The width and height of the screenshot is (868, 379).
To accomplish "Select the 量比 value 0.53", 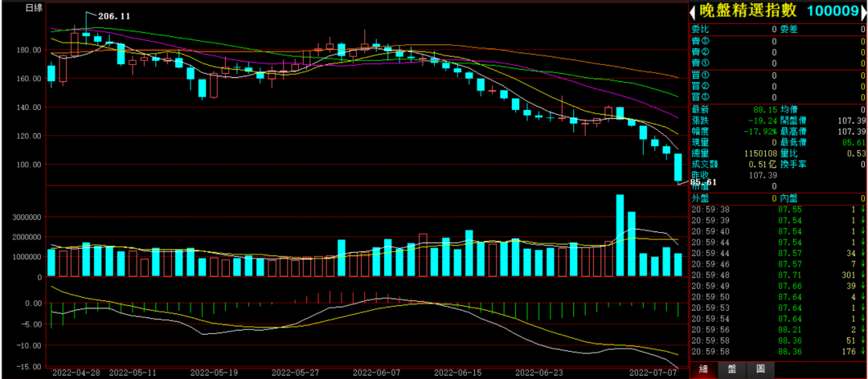I will [857, 154].
